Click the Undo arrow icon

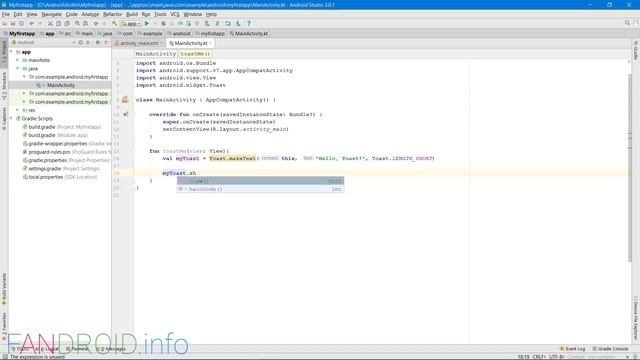[x=31, y=24]
